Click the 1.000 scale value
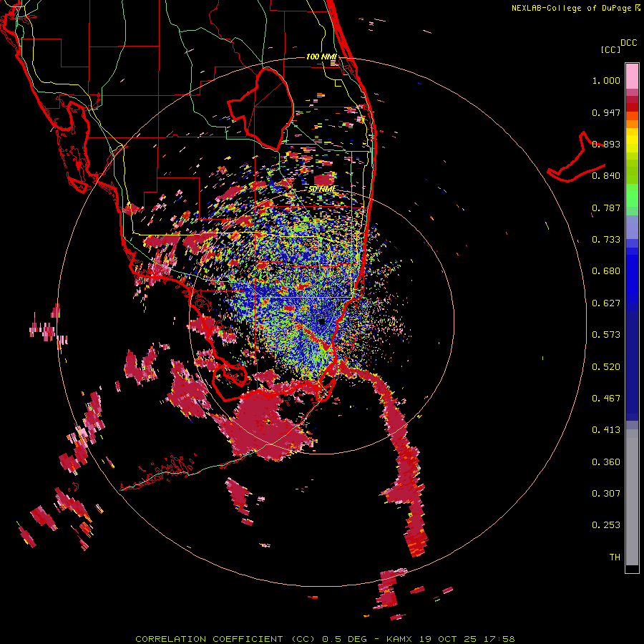This screenshot has height=644, width=644. click(606, 80)
